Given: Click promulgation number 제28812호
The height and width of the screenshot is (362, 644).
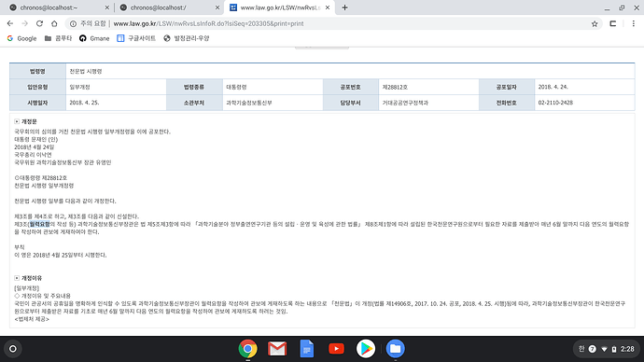Looking at the screenshot, I should coord(395,87).
